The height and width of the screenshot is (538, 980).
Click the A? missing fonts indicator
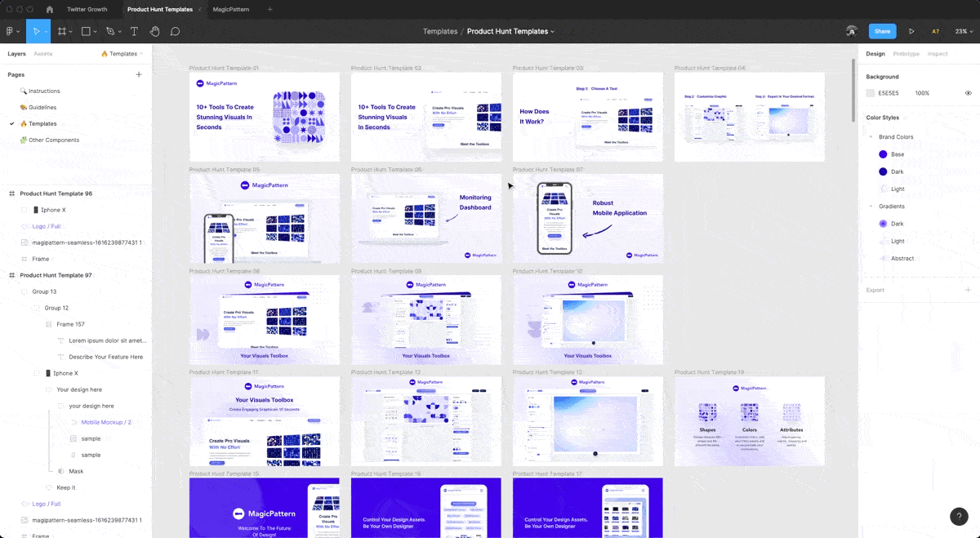click(x=935, y=31)
